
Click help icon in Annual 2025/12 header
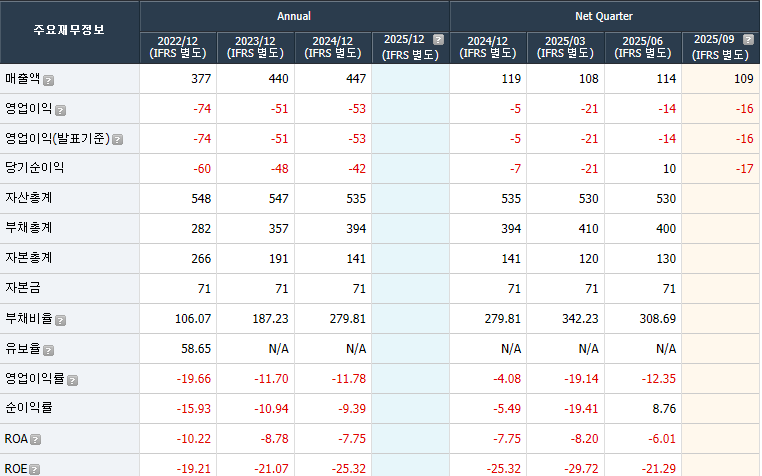438,40
